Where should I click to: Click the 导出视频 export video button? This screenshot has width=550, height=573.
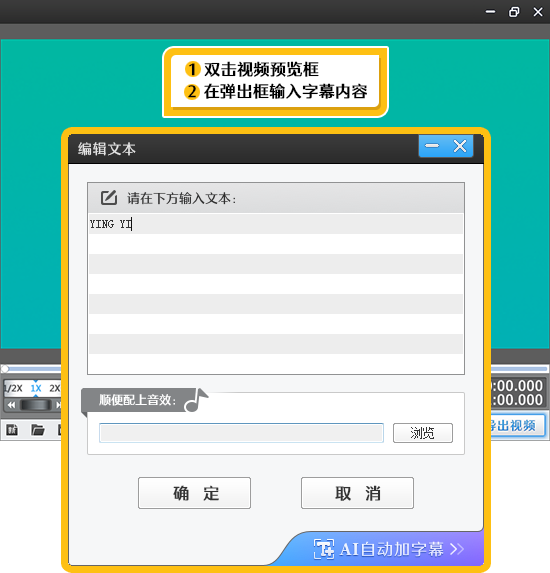pos(517,426)
